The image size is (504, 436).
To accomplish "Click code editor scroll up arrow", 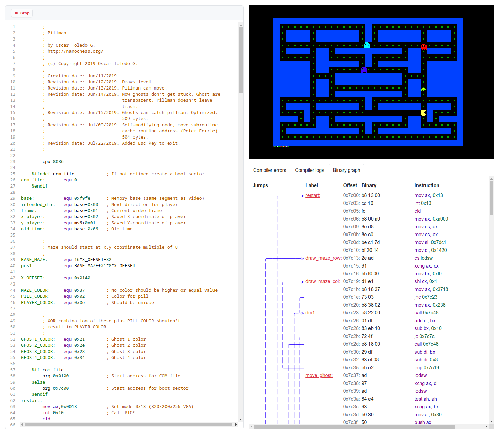I will (x=241, y=25).
